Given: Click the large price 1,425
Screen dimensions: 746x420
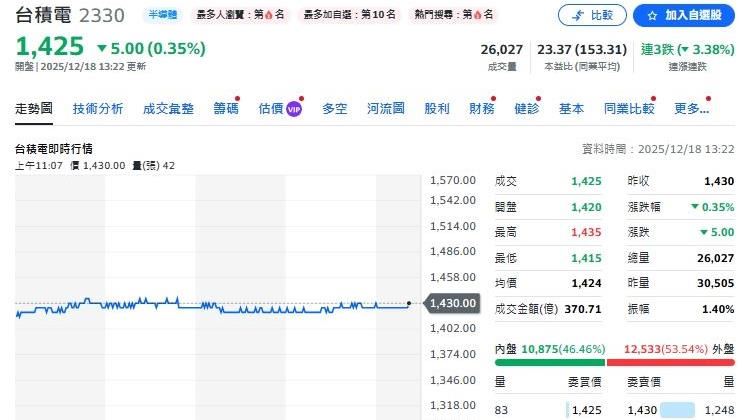Looking at the screenshot, I should 49,47.
